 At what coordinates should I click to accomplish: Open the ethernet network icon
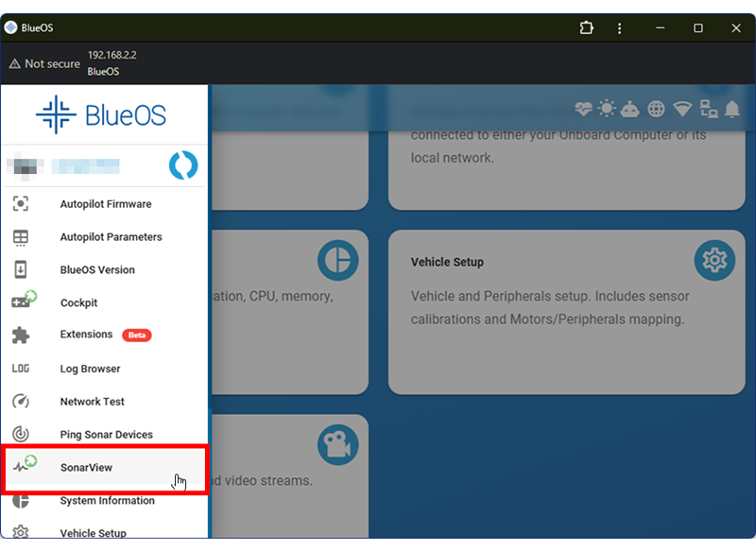pyautogui.click(x=708, y=109)
